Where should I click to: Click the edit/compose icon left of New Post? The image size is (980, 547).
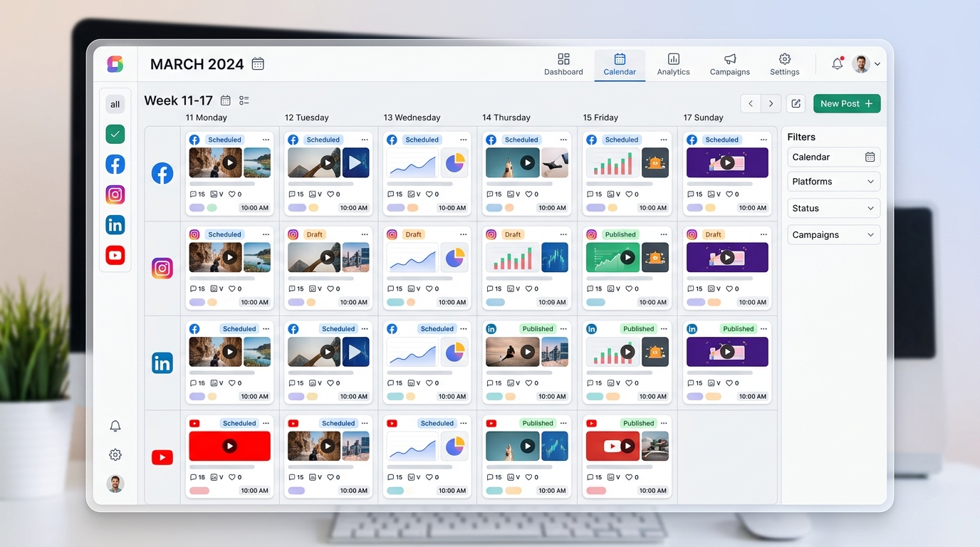pyautogui.click(x=796, y=103)
